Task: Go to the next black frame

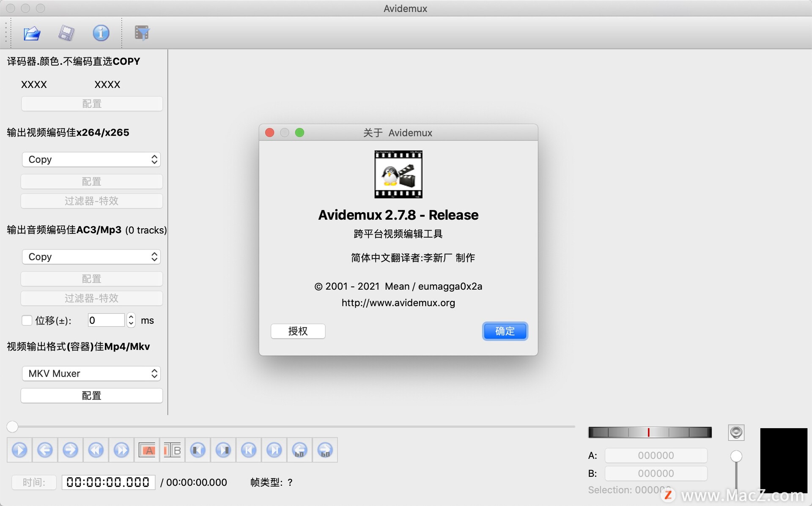Action: [223, 450]
